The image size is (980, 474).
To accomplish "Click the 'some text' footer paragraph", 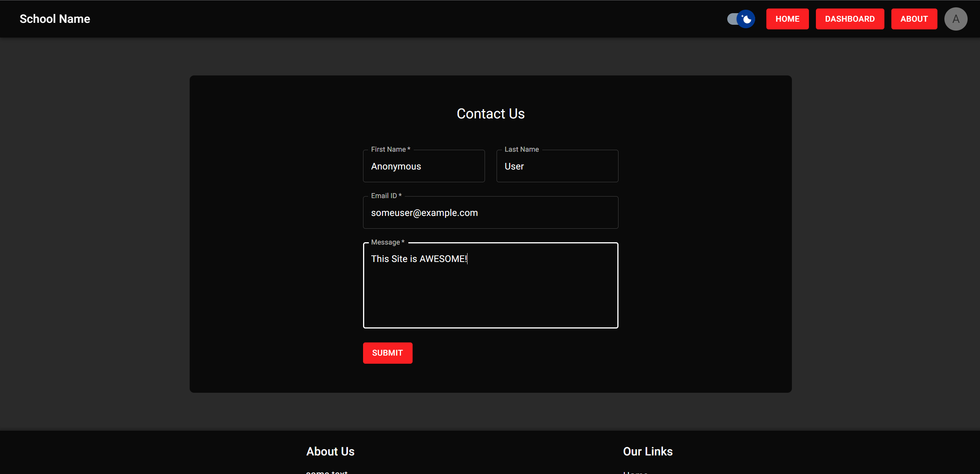I will (327, 472).
